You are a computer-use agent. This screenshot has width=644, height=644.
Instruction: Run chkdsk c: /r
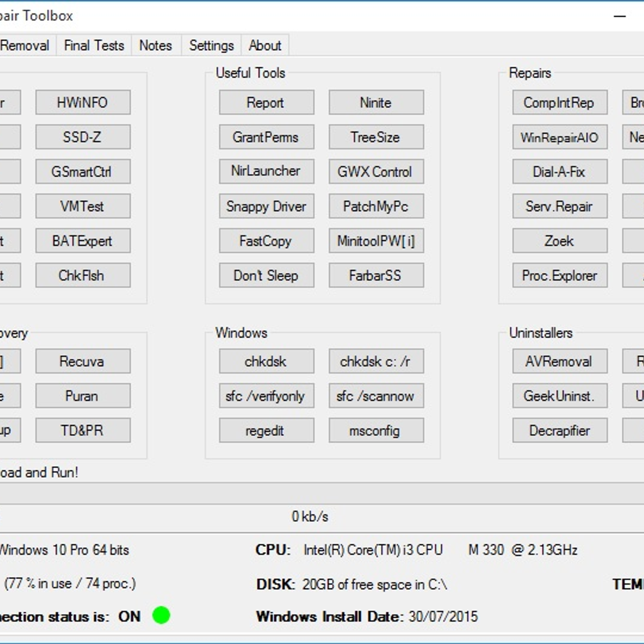coord(376,361)
